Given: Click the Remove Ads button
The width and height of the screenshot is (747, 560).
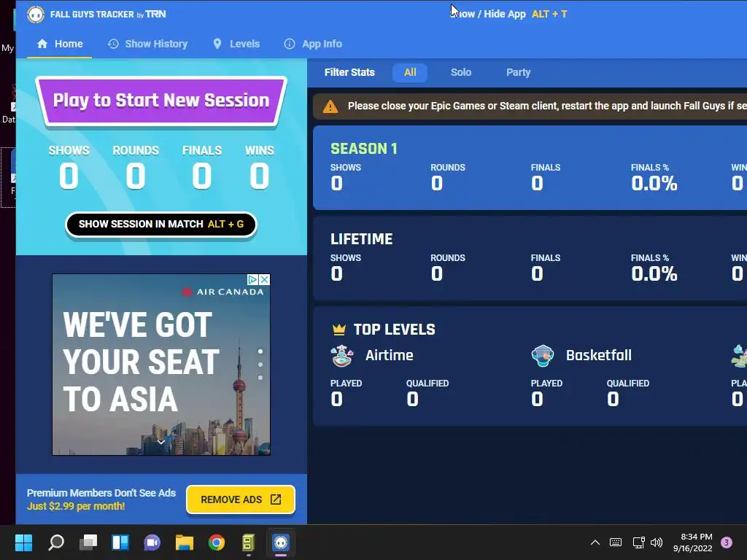Looking at the screenshot, I should click(x=241, y=499).
